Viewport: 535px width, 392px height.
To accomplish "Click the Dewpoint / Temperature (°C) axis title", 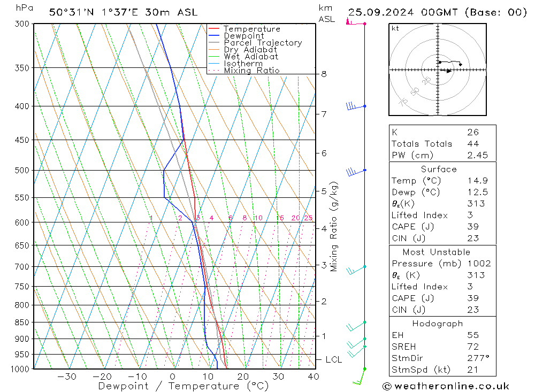I will tap(184, 386).
